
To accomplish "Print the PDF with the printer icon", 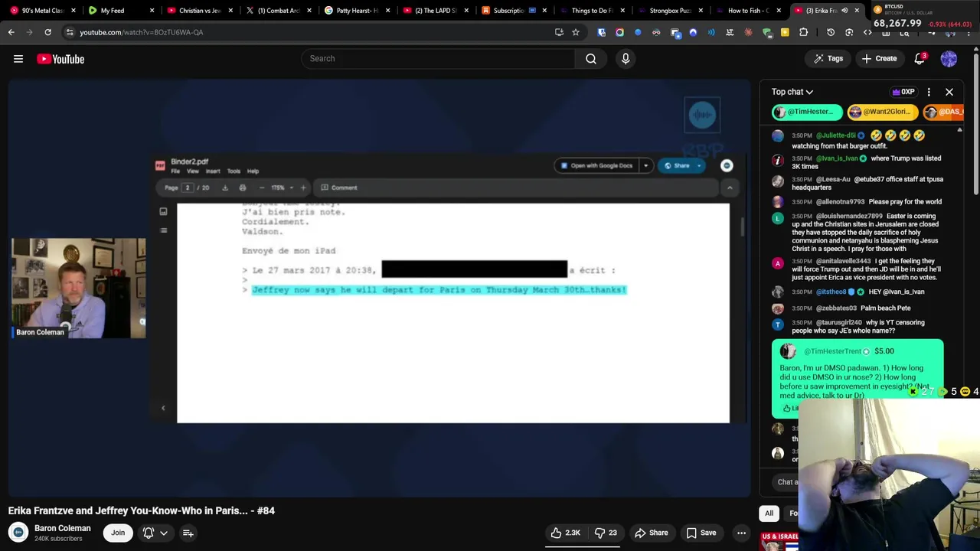I will pyautogui.click(x=243, y=187).
